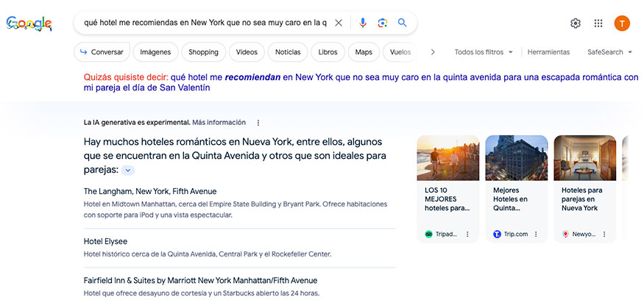Open three-dot menu on Tripadvisor card
Viewport: 644px width, 305px height.
467,234
